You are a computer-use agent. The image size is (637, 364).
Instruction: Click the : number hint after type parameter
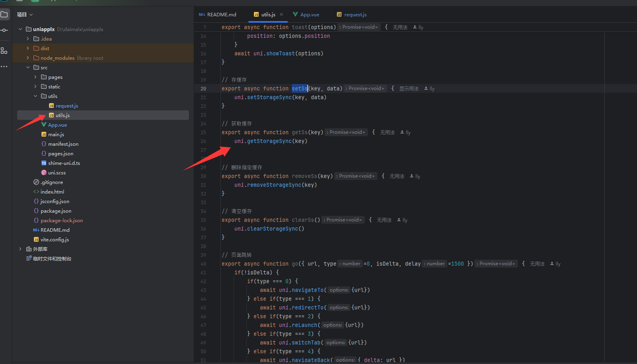(x=350, y=264)
